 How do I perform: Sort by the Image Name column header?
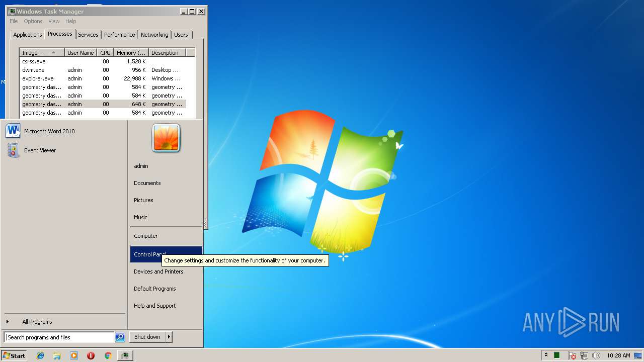click(x=42, y=53)
